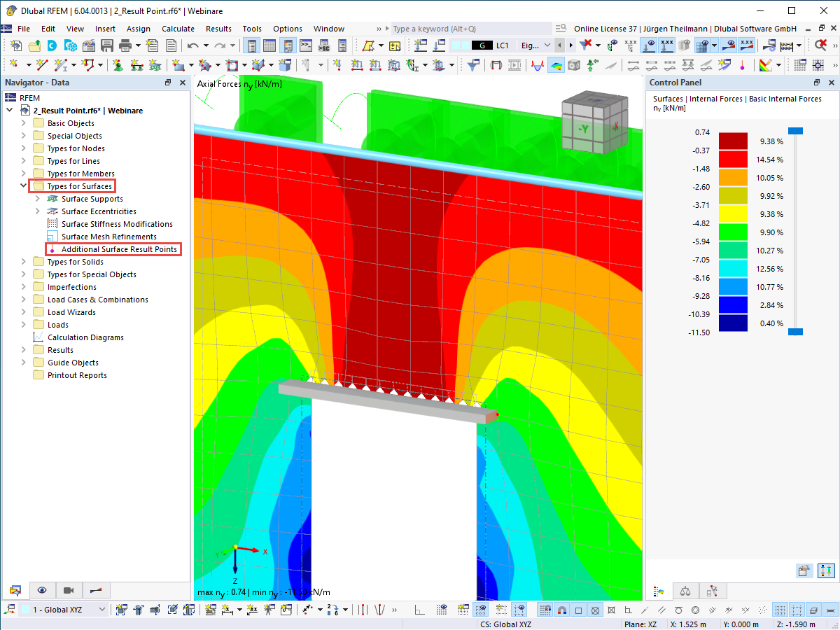Click the Print icon

123,45
